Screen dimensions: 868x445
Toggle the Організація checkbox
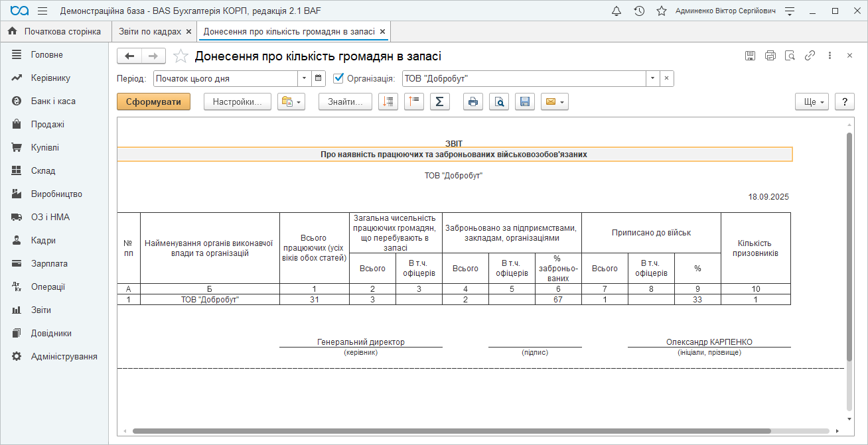tap(338, 78)
